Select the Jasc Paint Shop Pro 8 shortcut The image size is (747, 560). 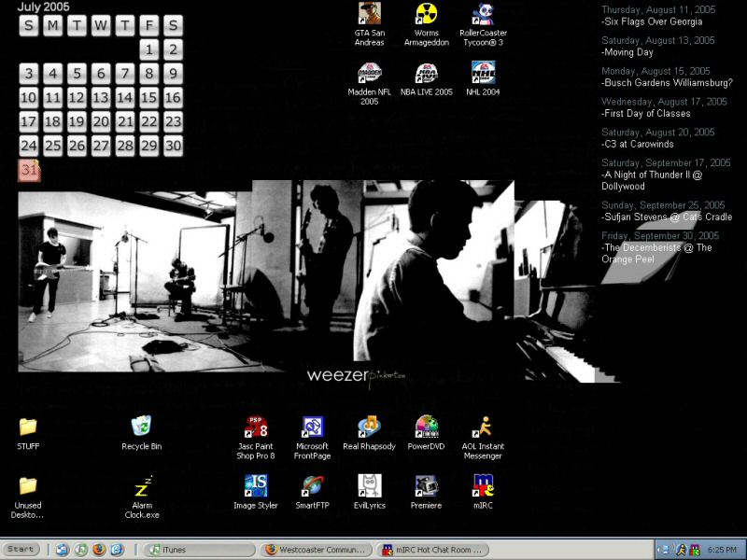tap(256, 438)
